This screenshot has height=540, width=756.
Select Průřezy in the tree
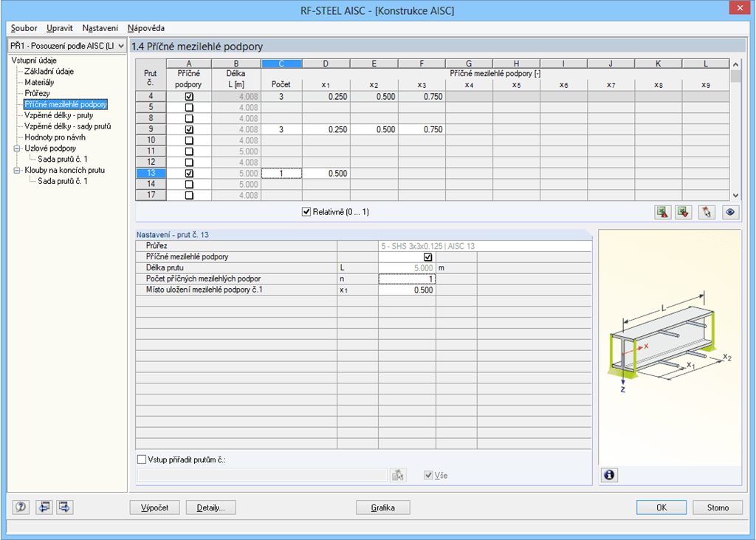(37, 93)
